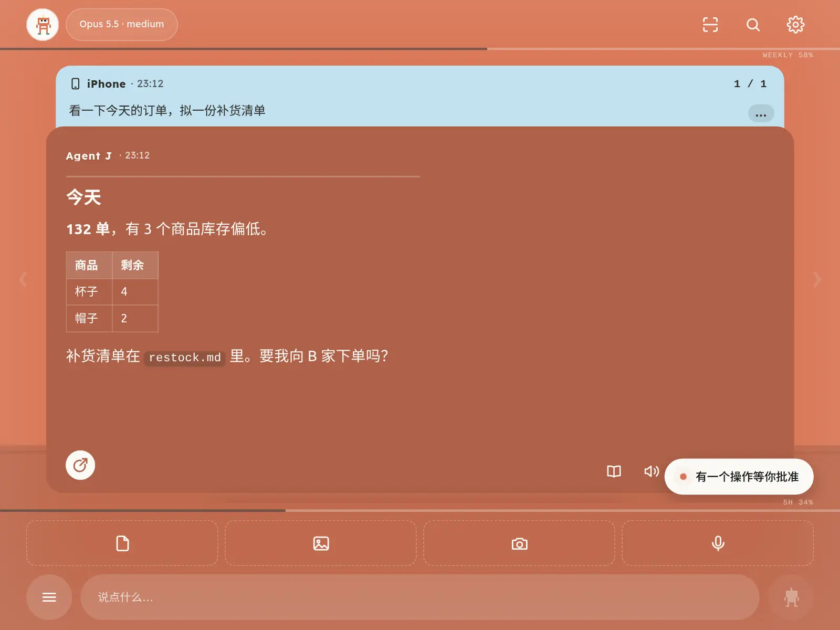
Task: Go to the next message with right chevron
Action: pos(817,279)
